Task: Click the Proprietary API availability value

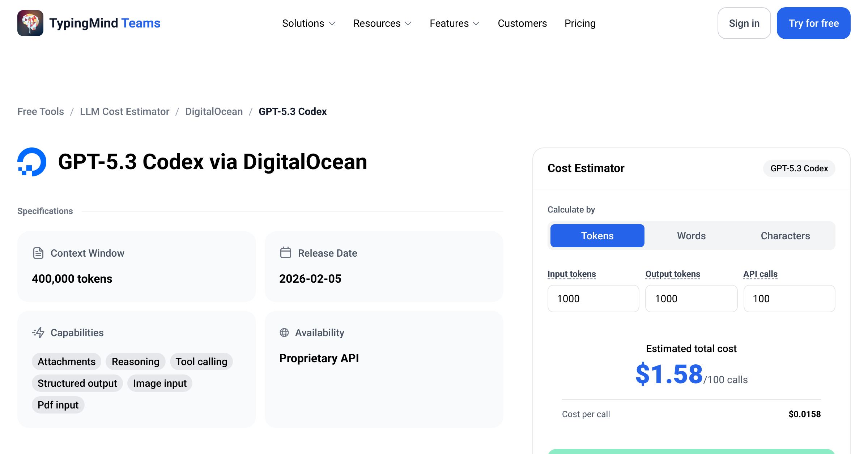Action: click(319, 358)
